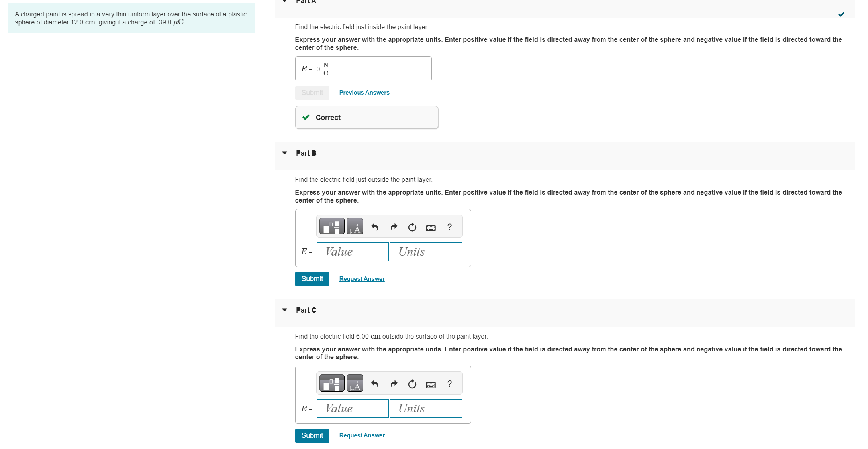
Task: Click the reset icon in Part C toolbar
Action: 412,384
